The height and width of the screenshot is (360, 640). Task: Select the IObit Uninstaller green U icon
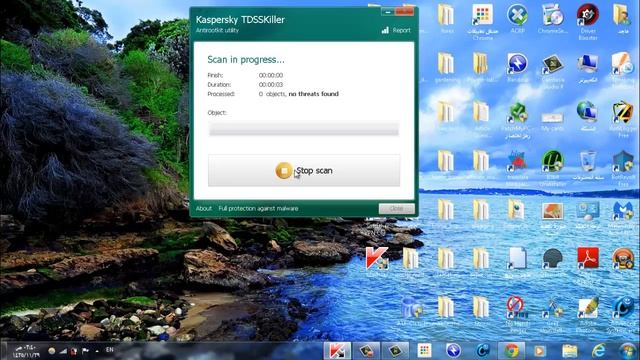pyautogui.click(x=552, y=162)
